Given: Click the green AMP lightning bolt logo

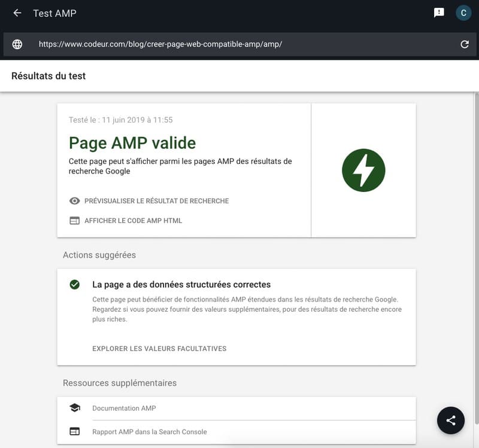Looking at the screenshot, I should coord(363,170).
